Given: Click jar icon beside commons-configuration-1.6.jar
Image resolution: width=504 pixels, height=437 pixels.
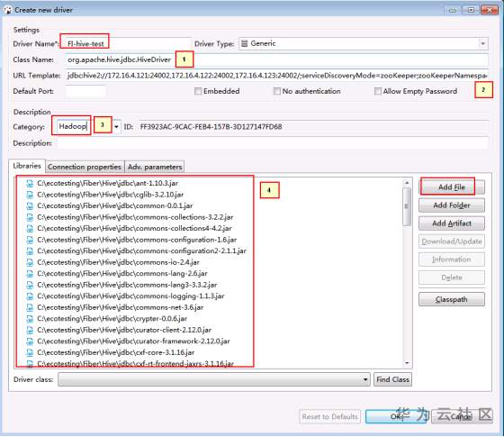Looking at the screenshot, I should tap(30, 240).
